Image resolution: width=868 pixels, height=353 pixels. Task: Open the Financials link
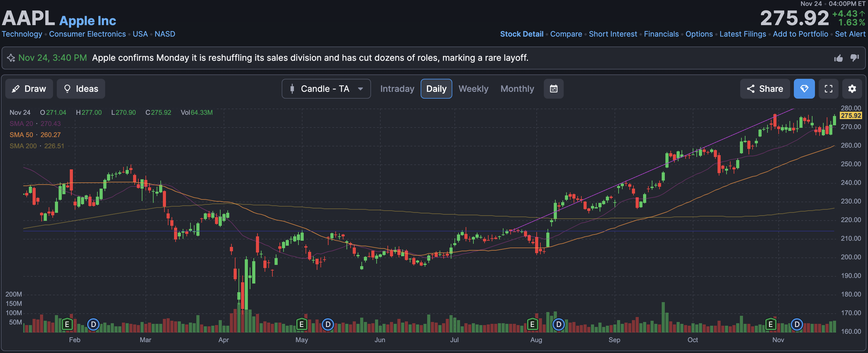pos(661,34)
